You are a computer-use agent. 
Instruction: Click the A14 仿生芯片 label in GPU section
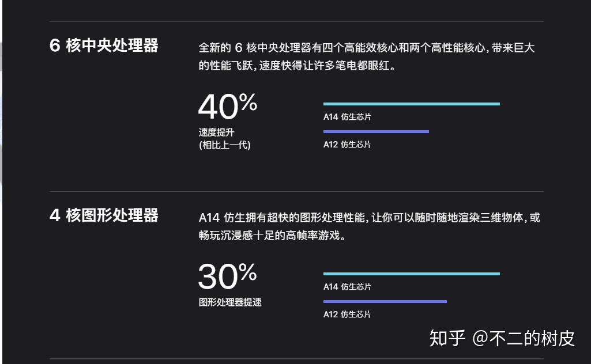click(347, 287)
